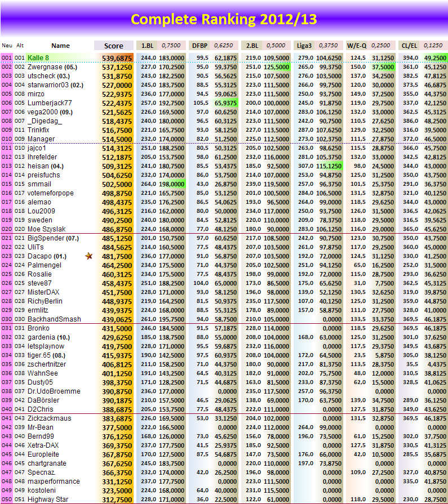
Task: Click Kalle 8's total score 539,6875
Action: coord(117,57)
